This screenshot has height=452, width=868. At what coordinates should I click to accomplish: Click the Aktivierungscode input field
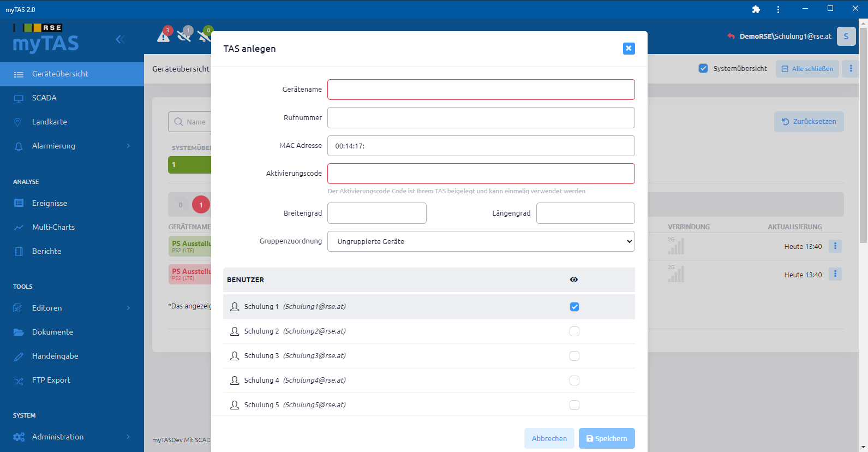coord(481,174)
